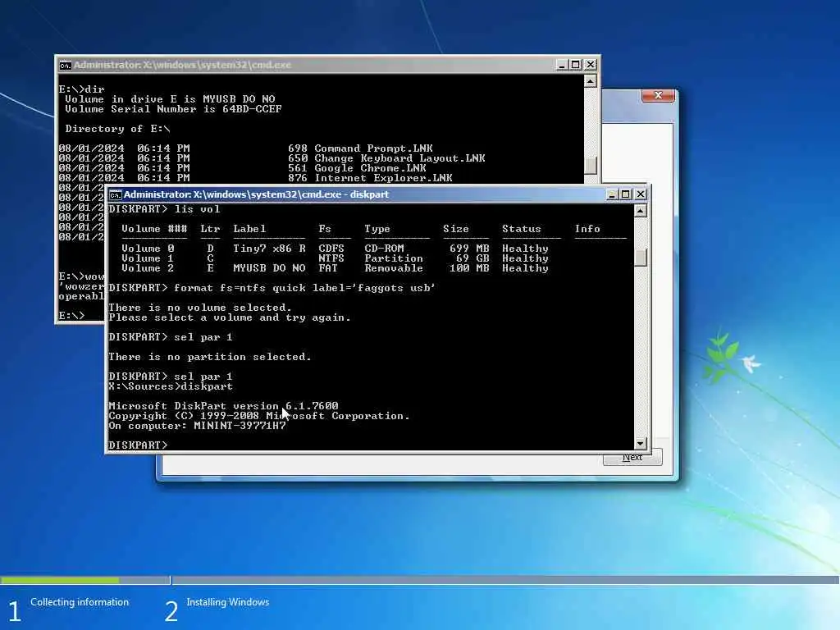Click the 'E:\>dir' command line
Image resolution: width=840 pixels, height=630 pixels.
coord(81,89)
